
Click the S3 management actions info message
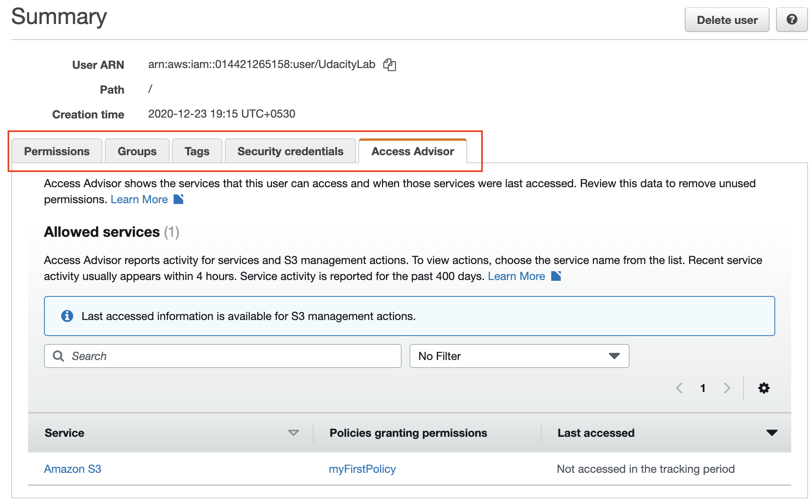click(248, 316)
